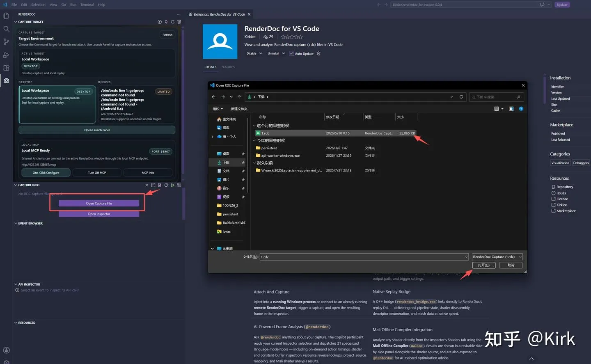Open the Run and Debug view
The width and height of the screenshot is (591, 364).
[x=6, y=55]
